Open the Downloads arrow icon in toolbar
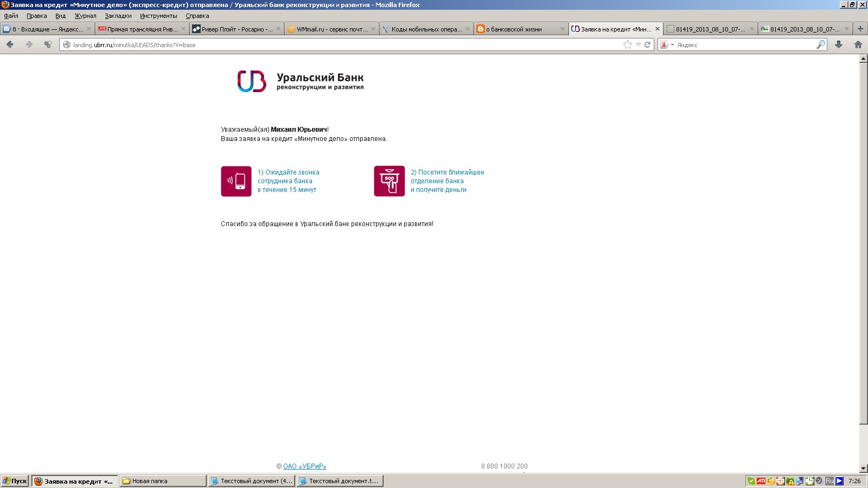The image size is (868, 488). 839,44
